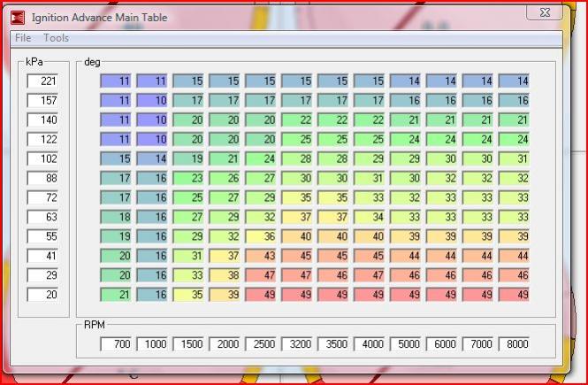
Task: Click the 700 RPM axis field
Action: click(115, 343)
